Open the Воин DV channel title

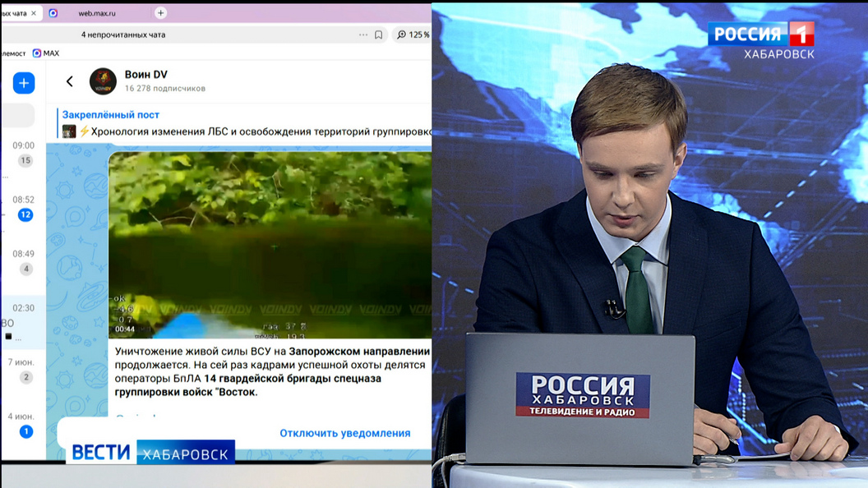[x=145, y=74]
